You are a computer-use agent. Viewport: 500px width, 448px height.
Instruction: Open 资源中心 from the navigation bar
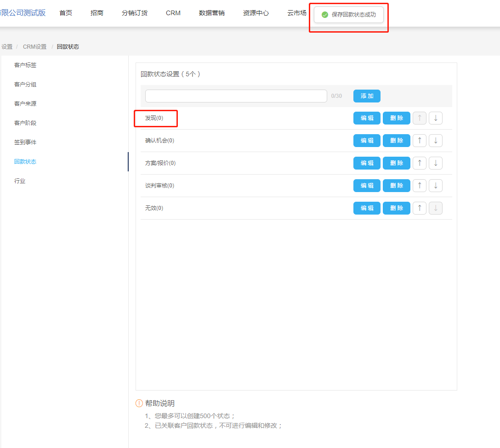pyautogui.click(x=256, y=13)
